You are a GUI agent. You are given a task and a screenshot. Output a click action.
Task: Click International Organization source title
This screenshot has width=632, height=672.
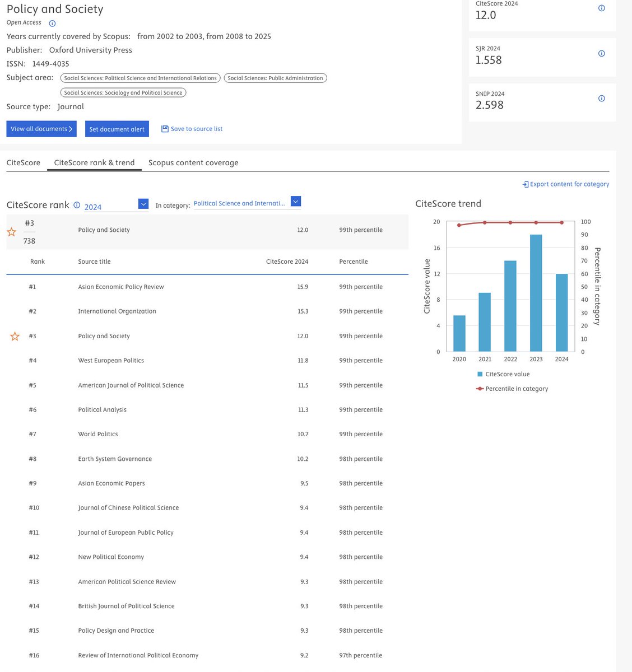pyautogui.click(x=117, y=311)
